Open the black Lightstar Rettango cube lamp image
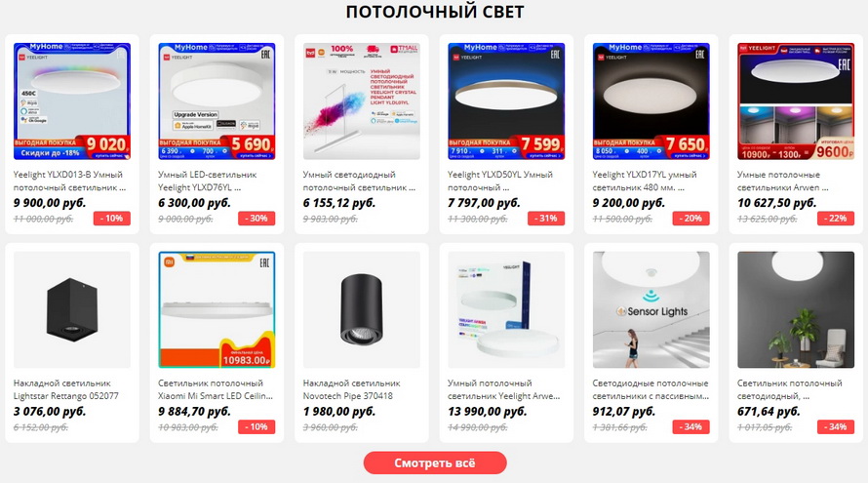The height and width of the screenshot is (483, 868). click(x=72, y=309)
